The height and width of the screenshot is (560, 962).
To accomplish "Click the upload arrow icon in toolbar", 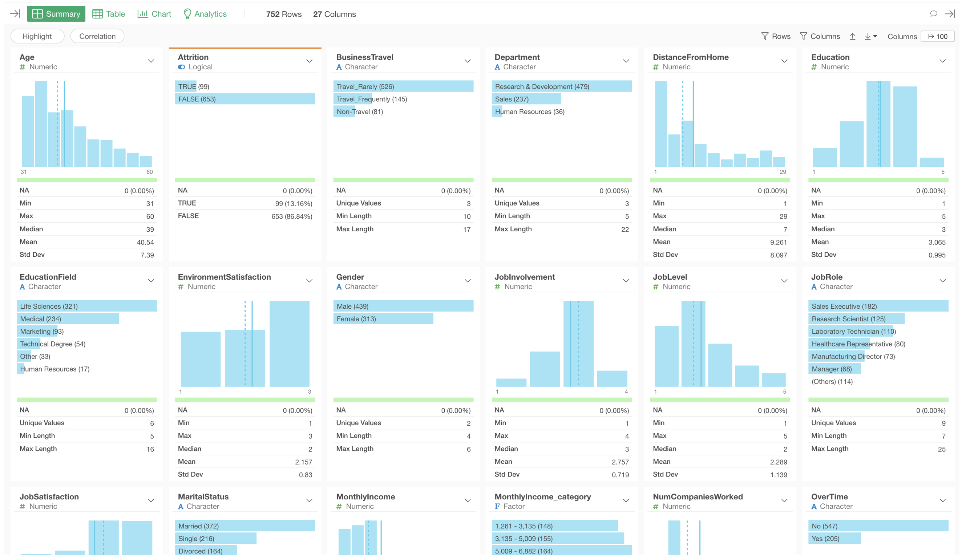I will pyautogui.click(x=852, y=36).
